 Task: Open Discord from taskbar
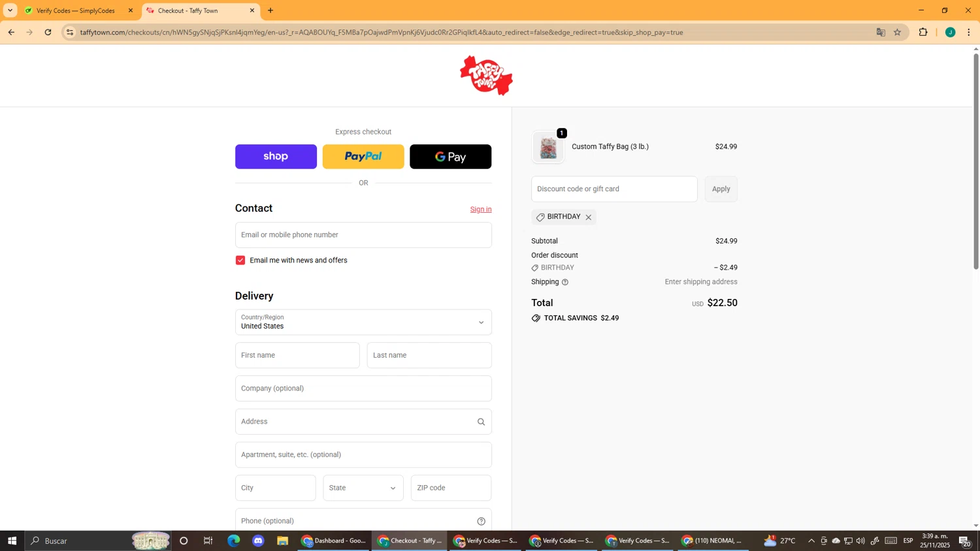click(x=258, y=541)
